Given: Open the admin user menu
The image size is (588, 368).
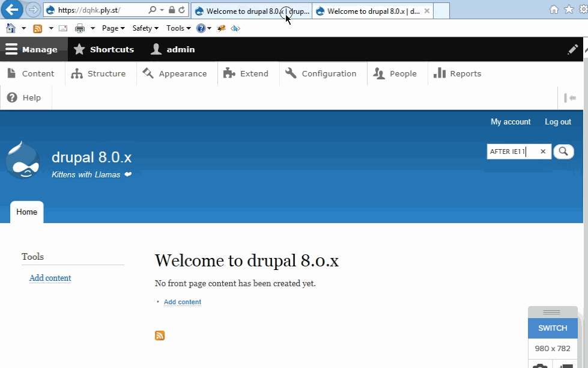Looking at the screenshot, I should coord(173,49).
